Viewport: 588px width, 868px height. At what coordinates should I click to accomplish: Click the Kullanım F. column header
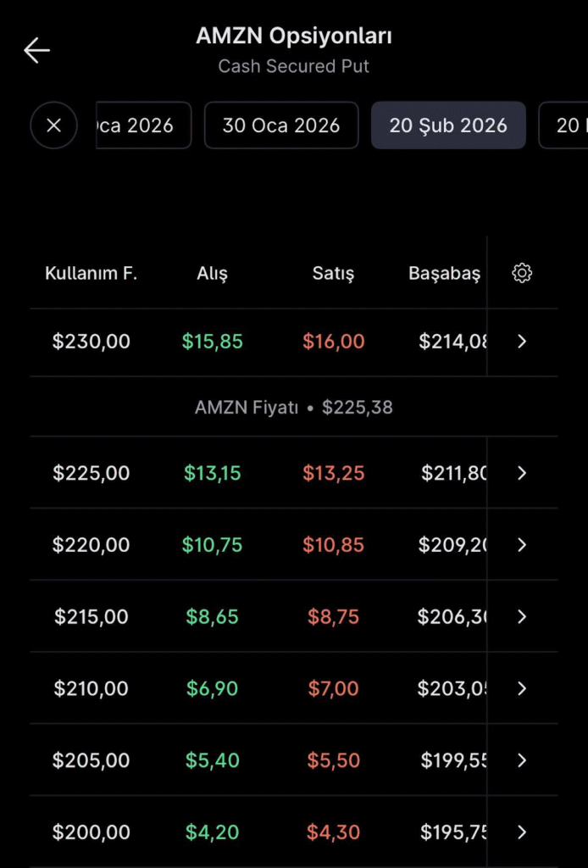click(x=91, y=273)
